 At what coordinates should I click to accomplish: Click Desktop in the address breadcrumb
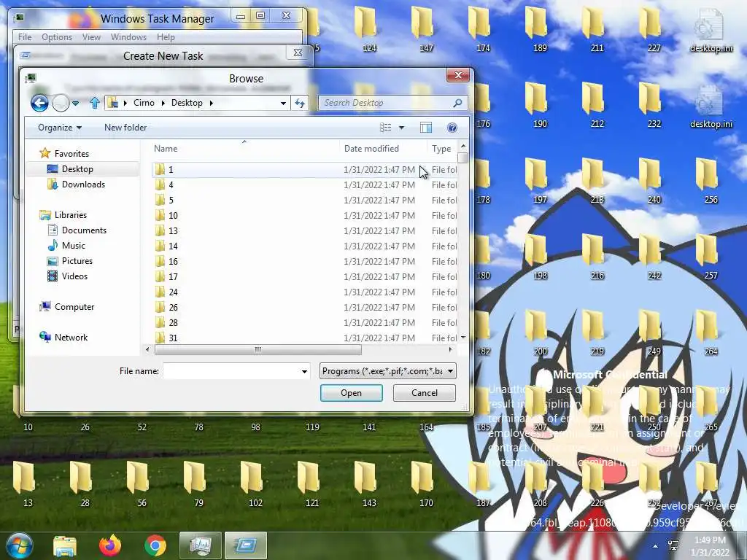[x=187, y=103]
